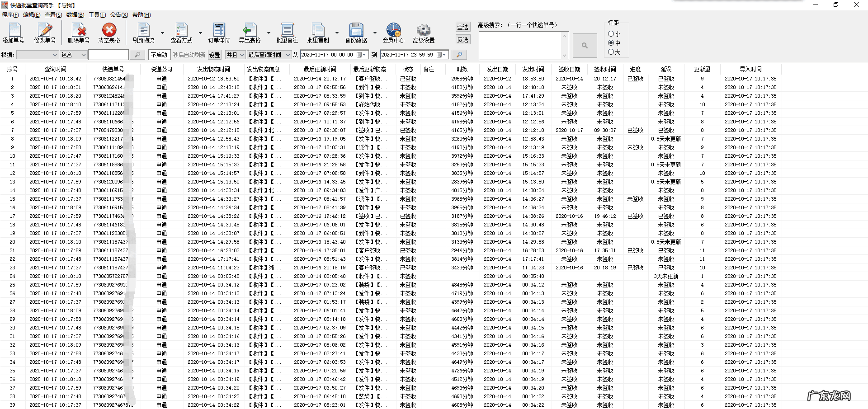
Task: Click the 导出表格 export icon
Action: (249, 31)
